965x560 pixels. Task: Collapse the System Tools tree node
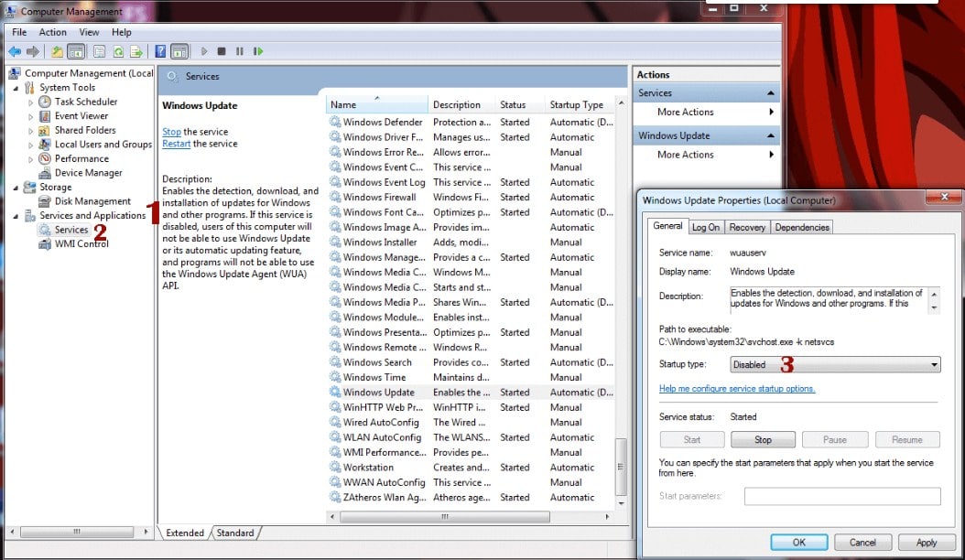click(x=16, y=88)
